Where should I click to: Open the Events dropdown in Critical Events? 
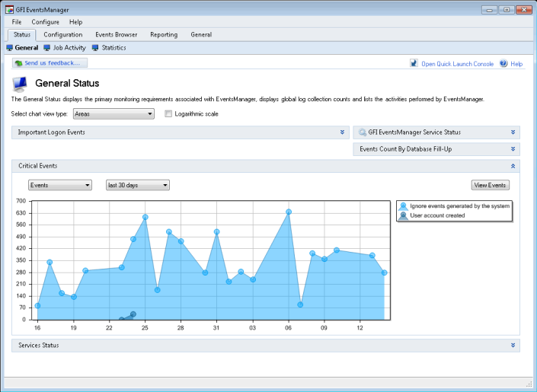60,185
